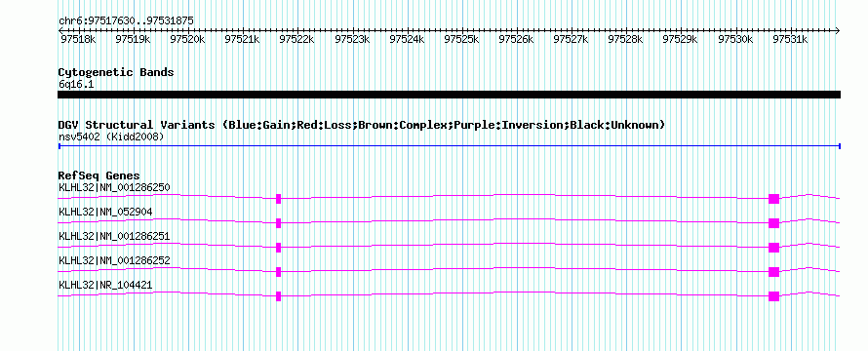Open the Cytogenetic Bands track title
868x351 pixels.
116,72
